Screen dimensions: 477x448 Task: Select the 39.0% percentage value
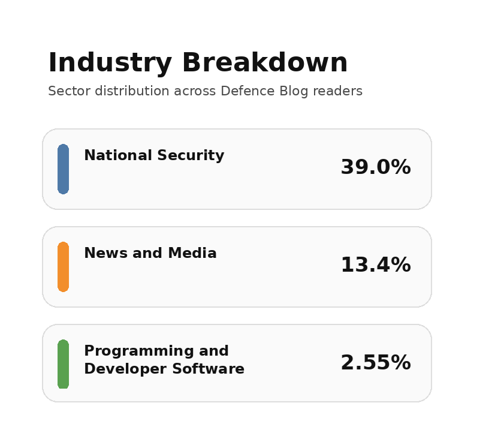(x=376, y=167)
